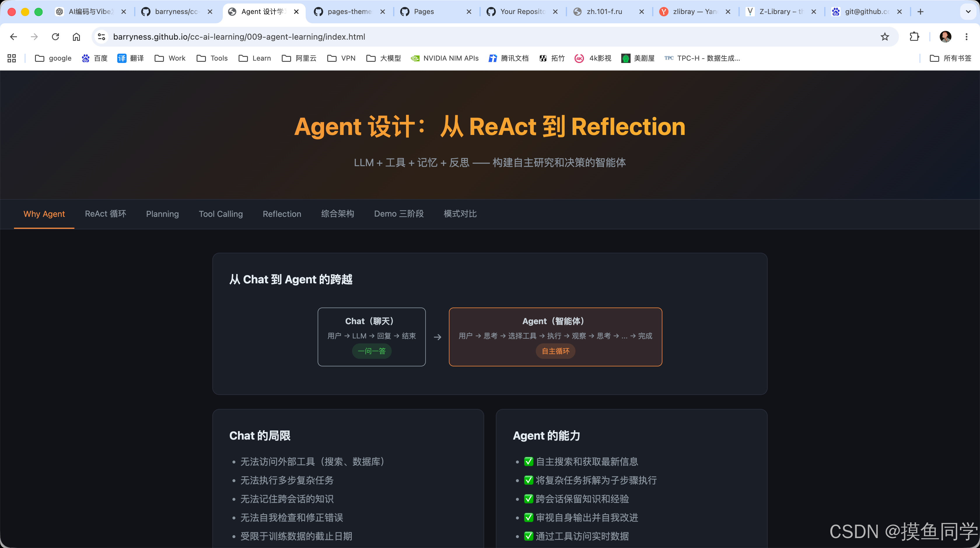This screenshot has height=548, width=980.
Task: Click the bullet 无法执行多步复杂任务
Action: (x=287, y=480)
